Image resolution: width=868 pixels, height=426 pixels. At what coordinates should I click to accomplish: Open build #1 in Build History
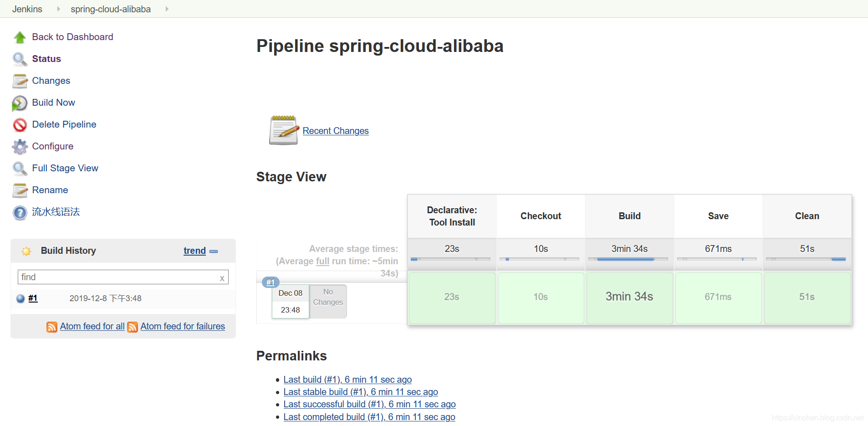coord(33,298)
